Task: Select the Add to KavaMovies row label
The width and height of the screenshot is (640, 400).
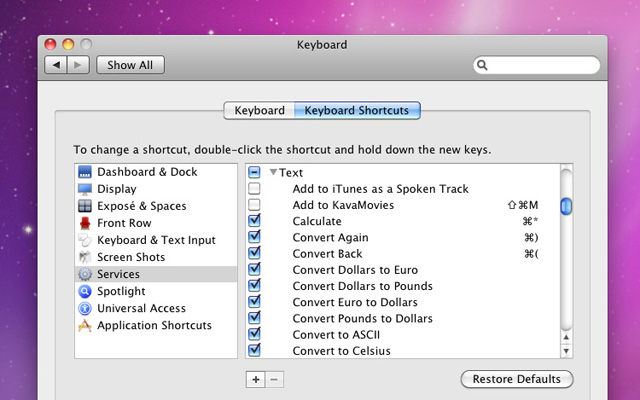Action: click(x=343, y=205)
